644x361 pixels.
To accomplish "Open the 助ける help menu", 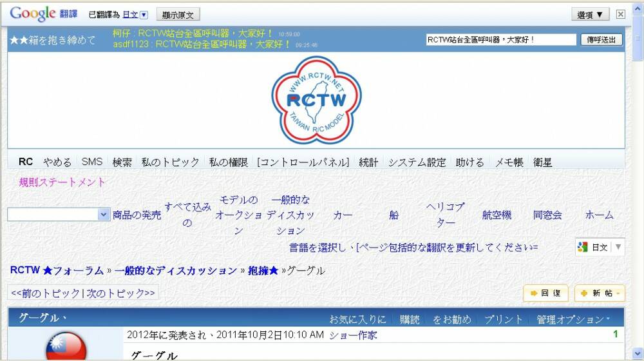I will tap(470, 162).
